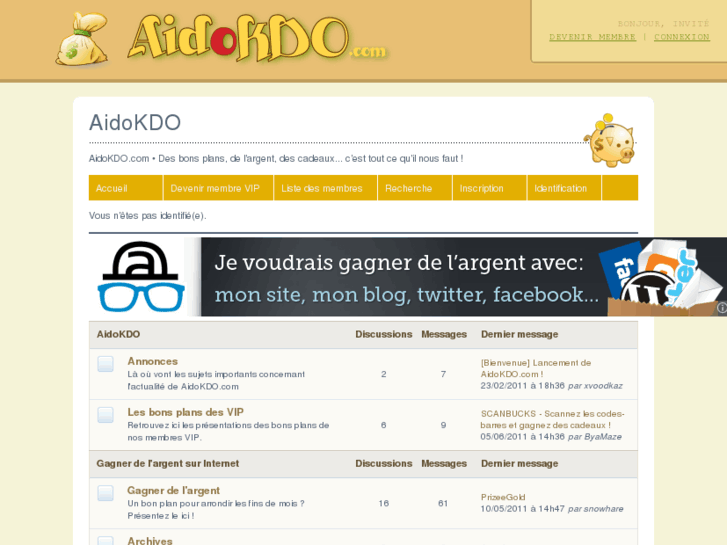This screenshot has width=727, height=545.
Task: Open the Annonces forum link
Action: click(153, 361)
